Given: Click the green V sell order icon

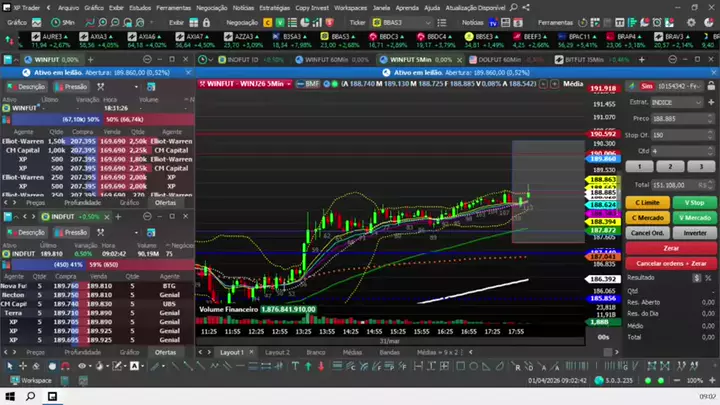Looking at the screenshot, I should [x=280, y=22].
